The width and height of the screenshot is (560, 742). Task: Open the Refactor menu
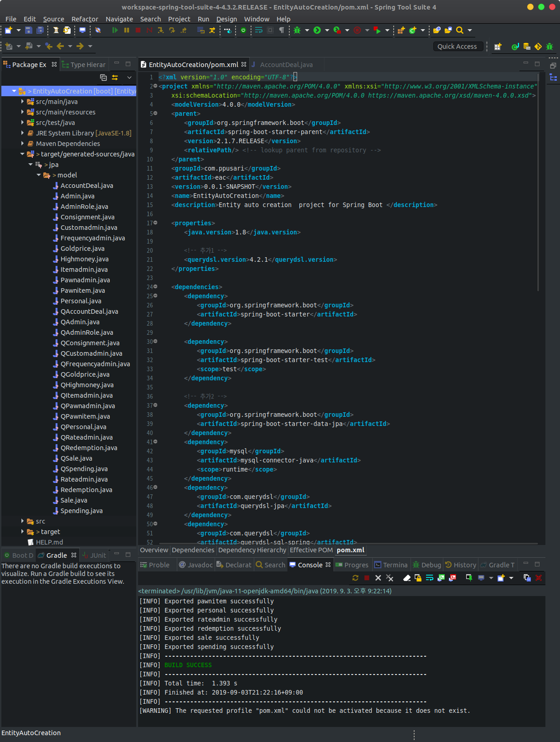coord(85,19)
